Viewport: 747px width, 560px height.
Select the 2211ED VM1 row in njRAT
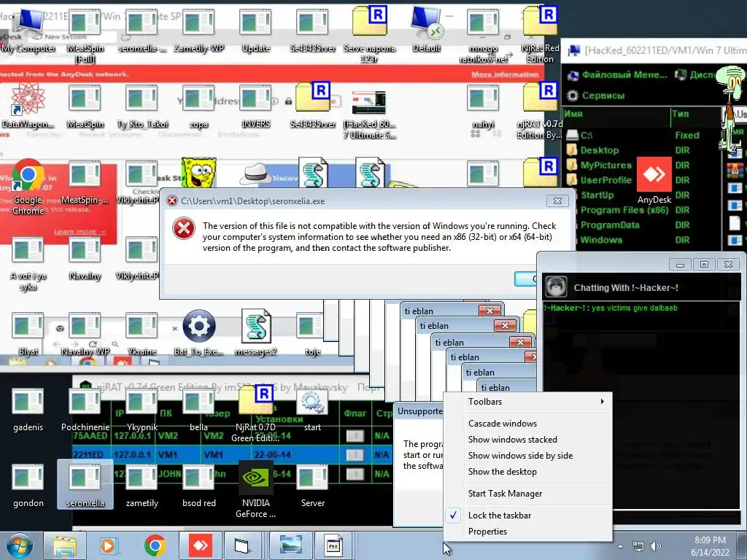click(233, 455)
